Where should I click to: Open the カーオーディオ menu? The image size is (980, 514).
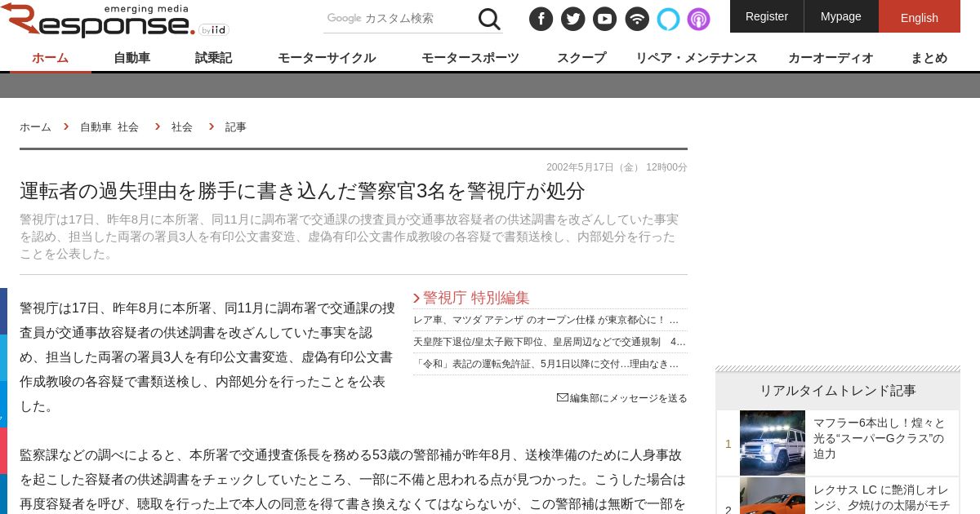831,57
